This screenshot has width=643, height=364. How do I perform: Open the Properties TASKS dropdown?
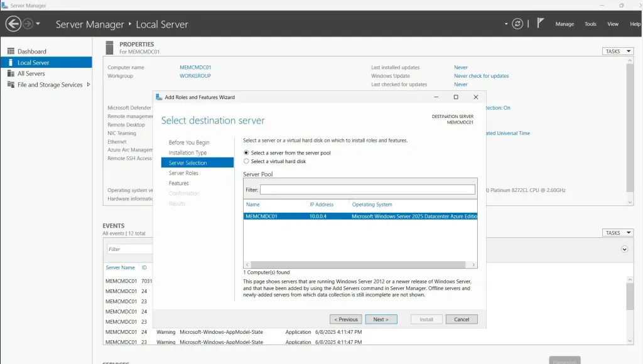[x=618, y=51]
